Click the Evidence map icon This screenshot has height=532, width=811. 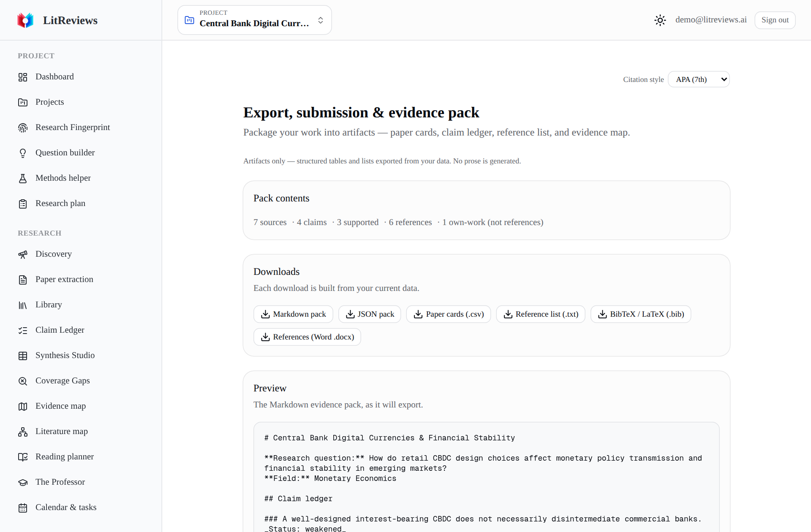(x=23, y=406)
